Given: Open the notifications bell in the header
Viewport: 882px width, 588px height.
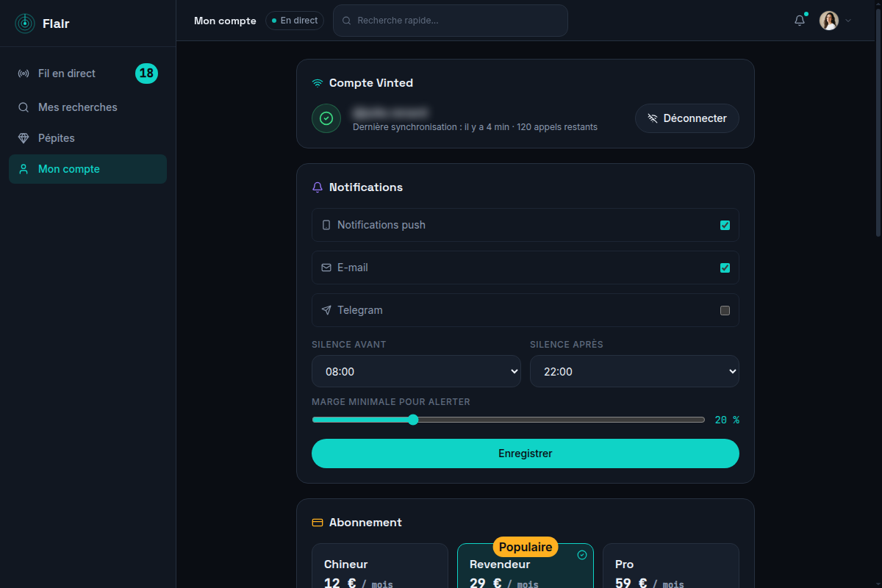Looking at the screenshot, I should (800, 21).
